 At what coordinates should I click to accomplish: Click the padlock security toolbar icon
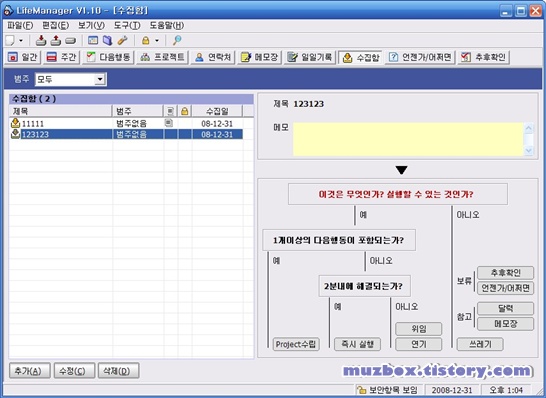(146, 40)
